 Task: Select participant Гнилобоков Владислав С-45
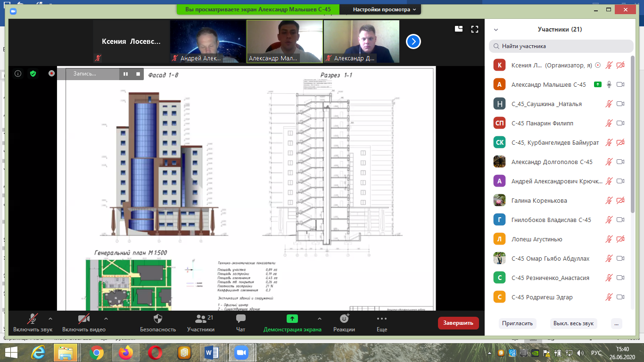pyautogui.click(x=561, y=220)
